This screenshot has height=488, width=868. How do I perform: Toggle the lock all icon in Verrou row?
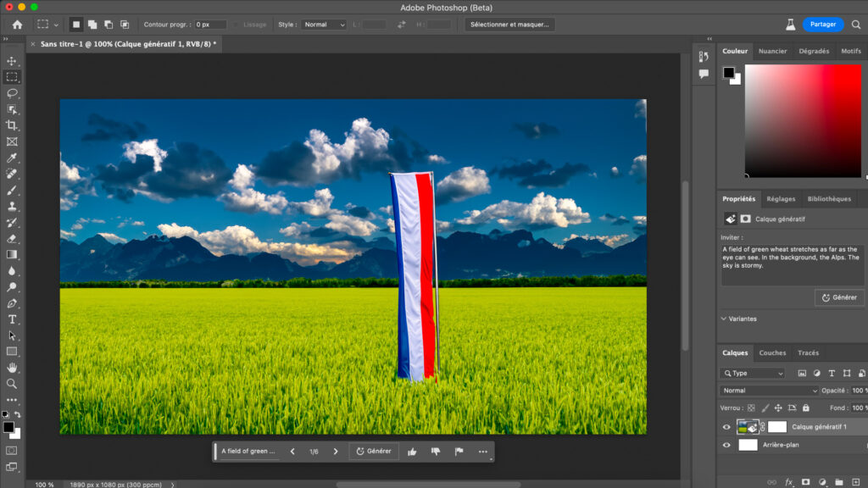807,408
